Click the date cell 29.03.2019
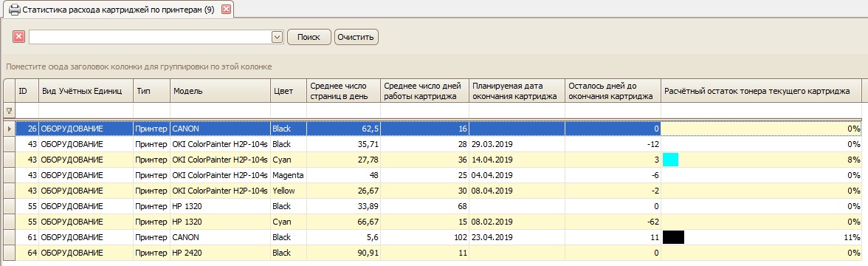The image size is (868, 266). point(517,144)
